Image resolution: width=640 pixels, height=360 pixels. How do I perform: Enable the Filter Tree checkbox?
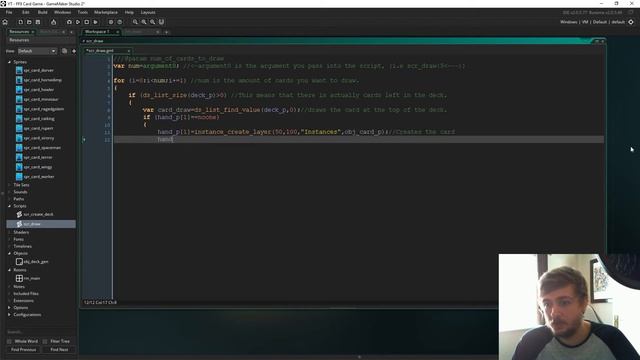tap(45, 341)
